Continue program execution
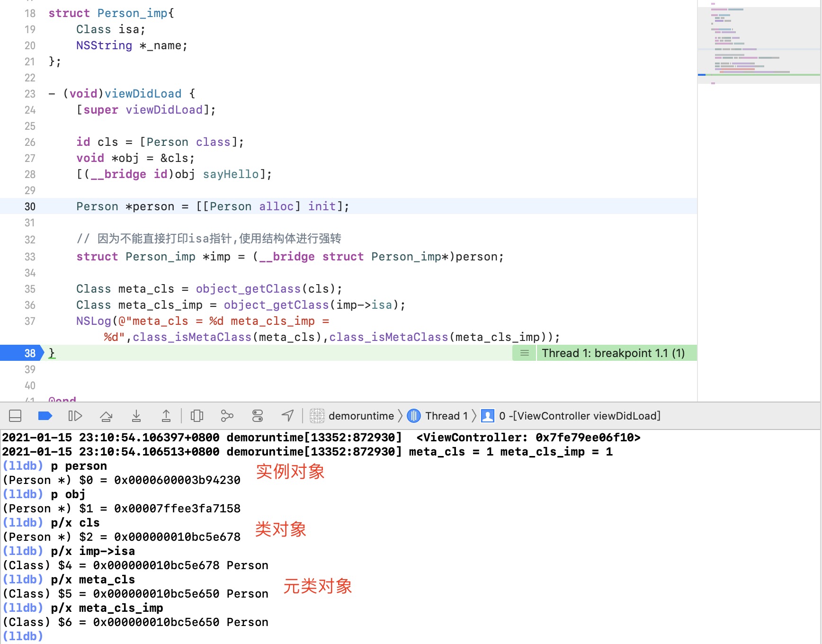 [x=75, y=416]
